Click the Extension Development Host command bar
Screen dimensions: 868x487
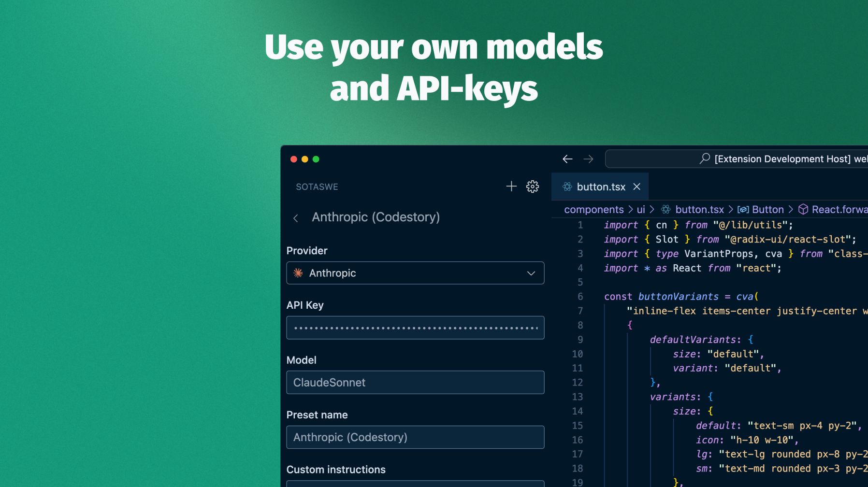click(737, 159)
